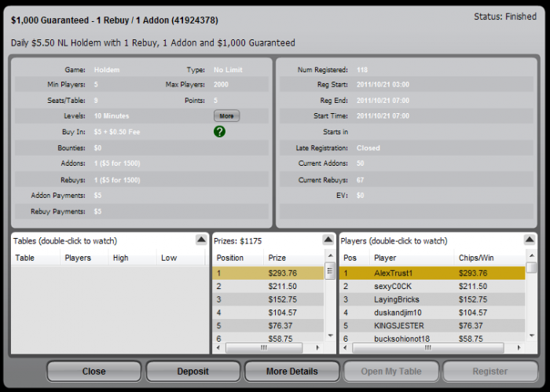Open the More button beside Levels

pos(226,115)
